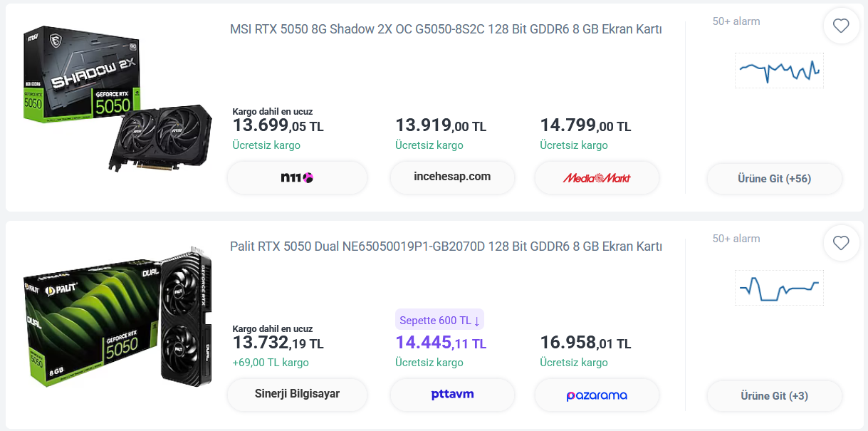Go to n11 store offer
The height and width of the screenshot is (431, 868).
(x=297, y=177)
